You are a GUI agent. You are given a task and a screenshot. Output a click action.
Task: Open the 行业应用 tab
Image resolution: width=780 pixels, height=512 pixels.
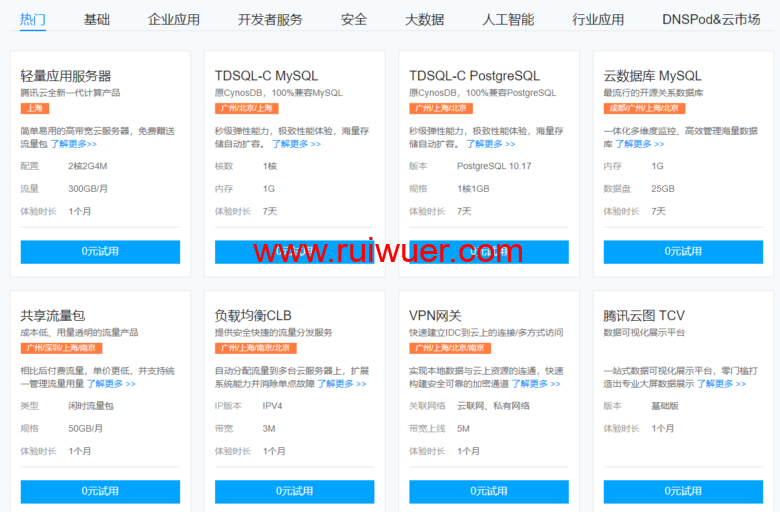coord(598,19)
